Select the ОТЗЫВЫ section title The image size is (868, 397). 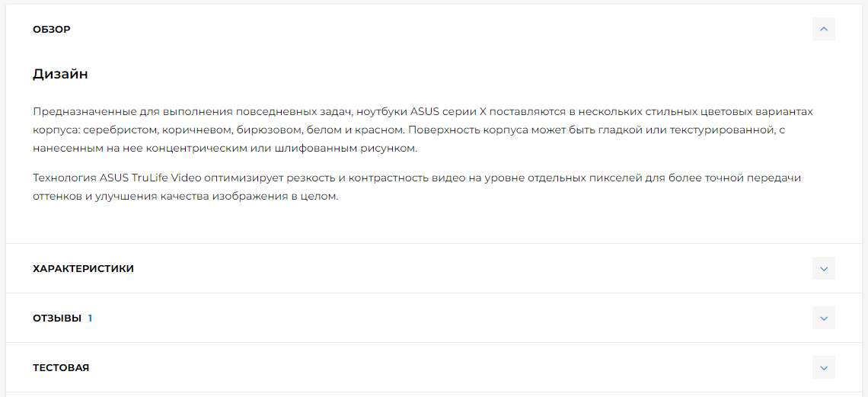pyautogui.click(x=57, y=319)
